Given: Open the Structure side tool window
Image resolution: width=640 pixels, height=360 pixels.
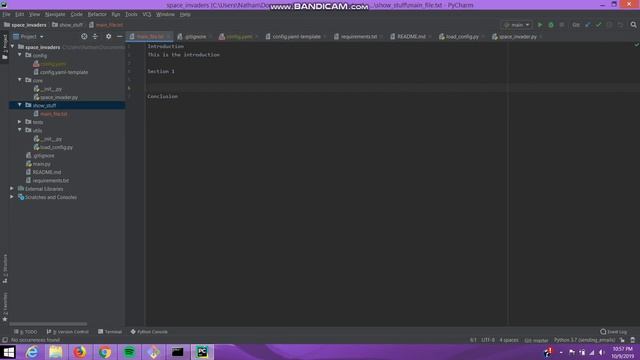Looking at the screenshot, I should [5, 269].
